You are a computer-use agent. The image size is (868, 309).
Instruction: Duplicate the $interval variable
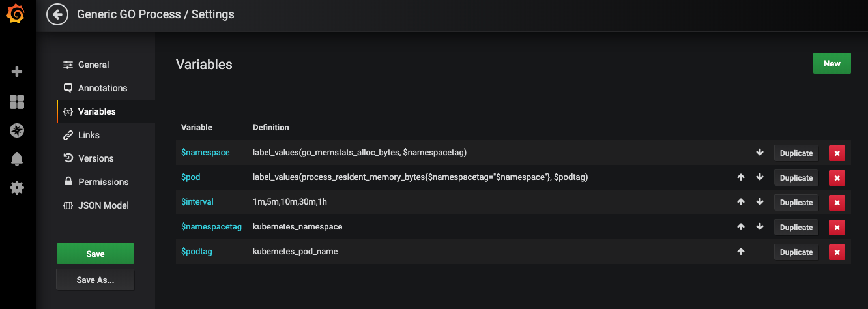796,203
